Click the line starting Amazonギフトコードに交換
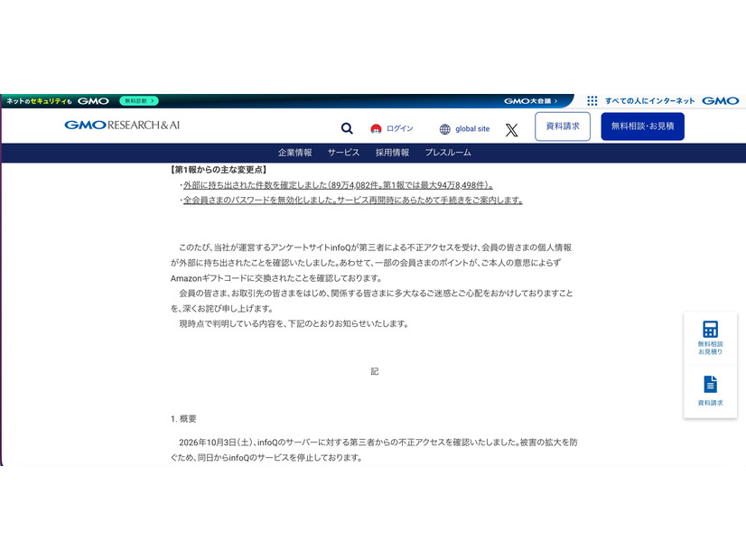This screenshot has width=746, height=560. [276, 278]
